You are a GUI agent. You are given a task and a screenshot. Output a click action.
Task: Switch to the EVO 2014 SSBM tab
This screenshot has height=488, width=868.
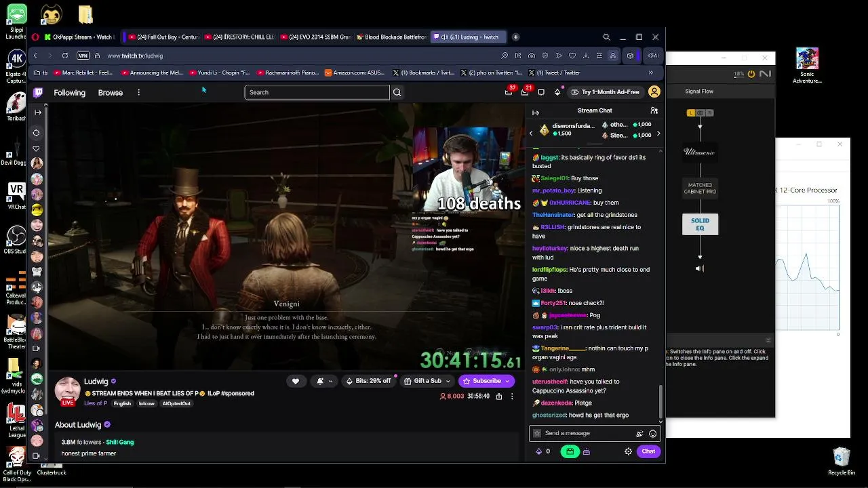[315, 37]
